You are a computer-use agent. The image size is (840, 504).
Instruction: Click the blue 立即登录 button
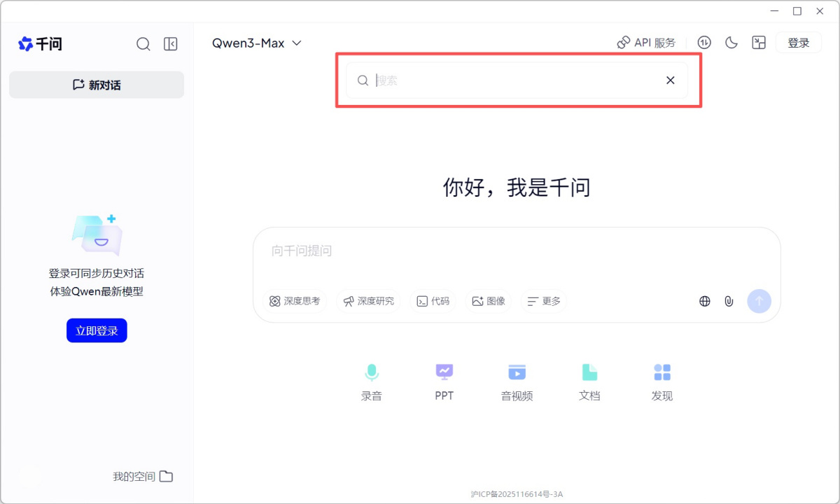click(x=97, y=331)
